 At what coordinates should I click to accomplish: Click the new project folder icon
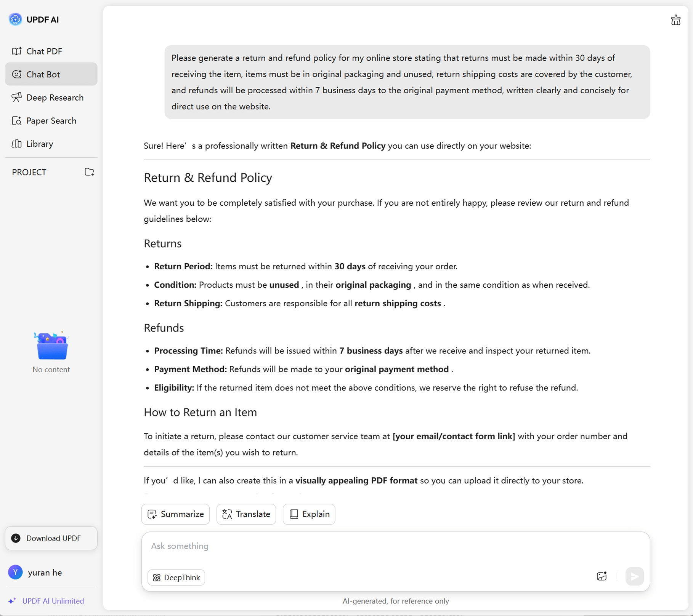click(x=89, y=172)
